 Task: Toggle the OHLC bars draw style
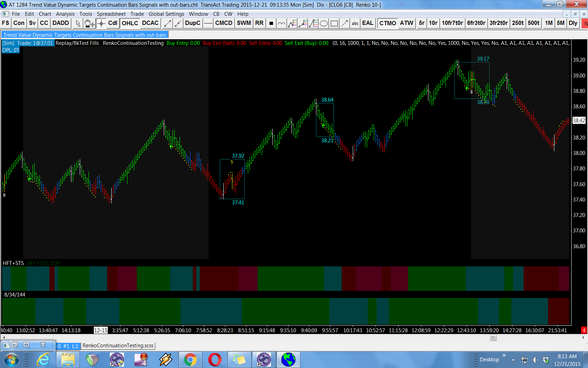click(x=130, y=23)
